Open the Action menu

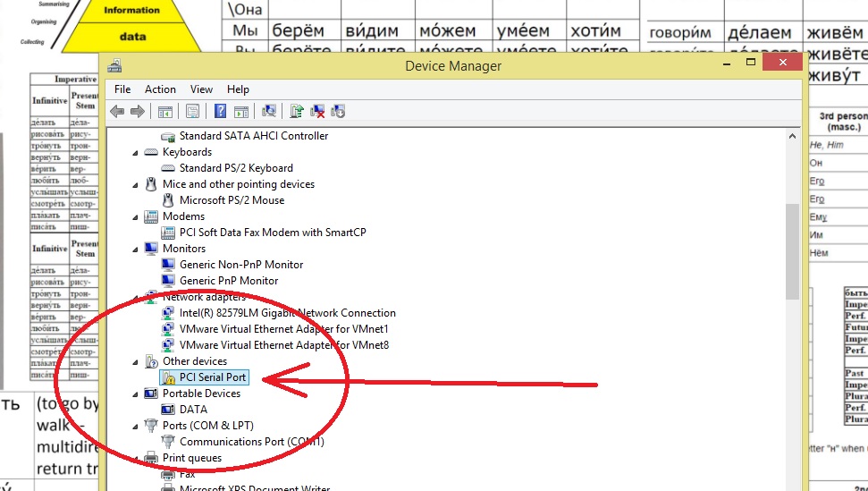[x=160, y=89]
